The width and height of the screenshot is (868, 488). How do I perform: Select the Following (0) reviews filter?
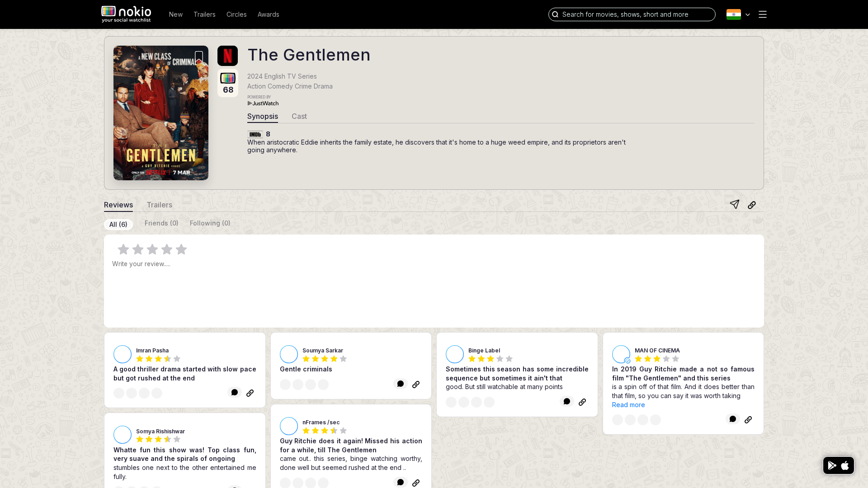pos(210,223)
